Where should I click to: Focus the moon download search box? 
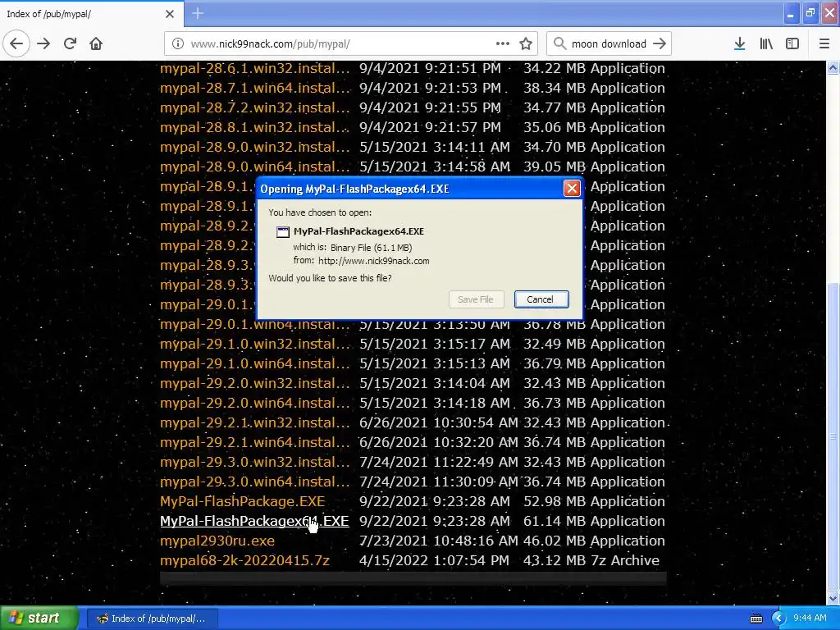click(x=609, y=44)
